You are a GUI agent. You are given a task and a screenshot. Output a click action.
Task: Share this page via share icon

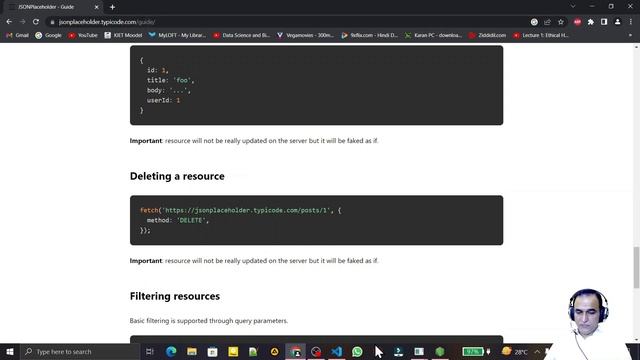(547, 22)
